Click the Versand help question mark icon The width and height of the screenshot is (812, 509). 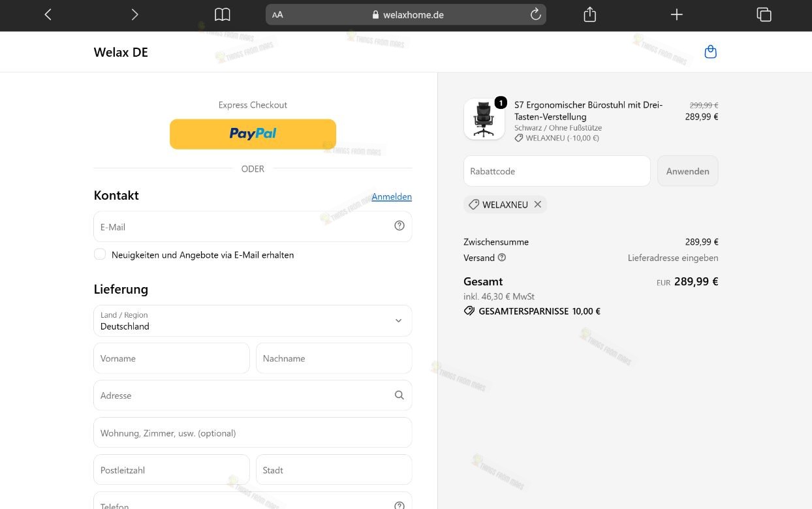pyautogui.click(x=502, y=258)
